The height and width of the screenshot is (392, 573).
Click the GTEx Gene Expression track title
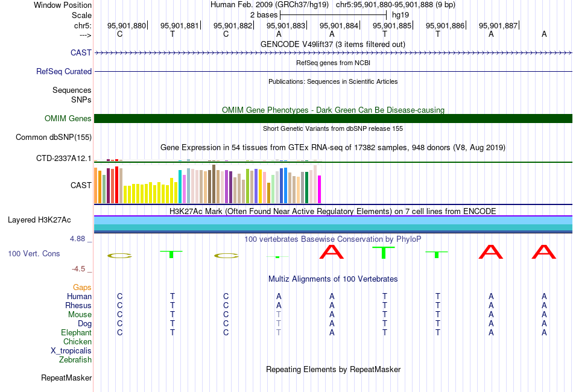[333, 147]
